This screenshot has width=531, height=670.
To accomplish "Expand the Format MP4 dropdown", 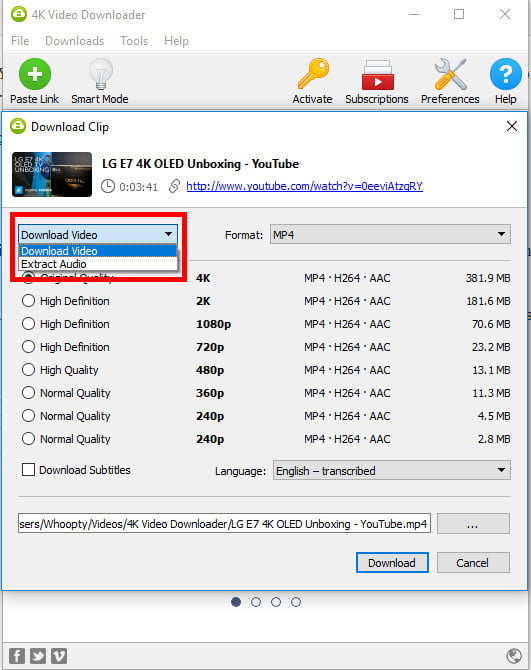I will (x=390, y=234).
